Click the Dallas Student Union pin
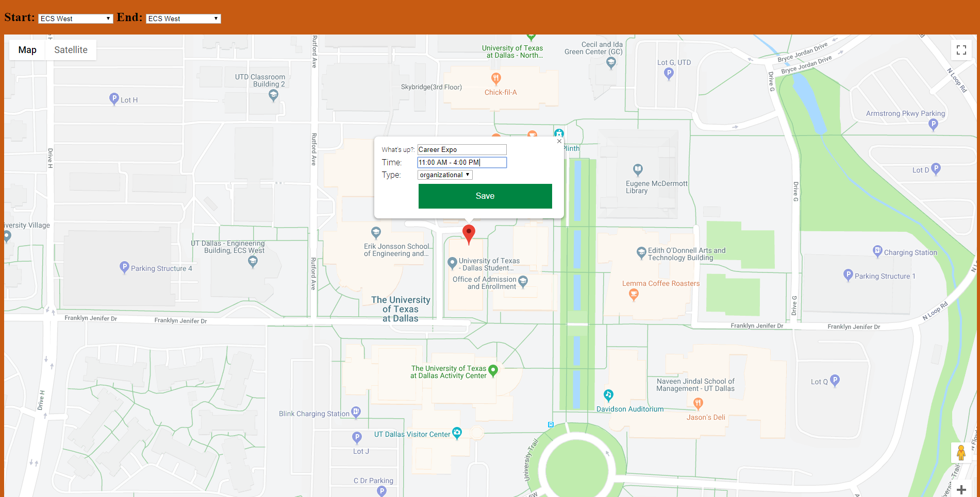 tap(452, 263)
